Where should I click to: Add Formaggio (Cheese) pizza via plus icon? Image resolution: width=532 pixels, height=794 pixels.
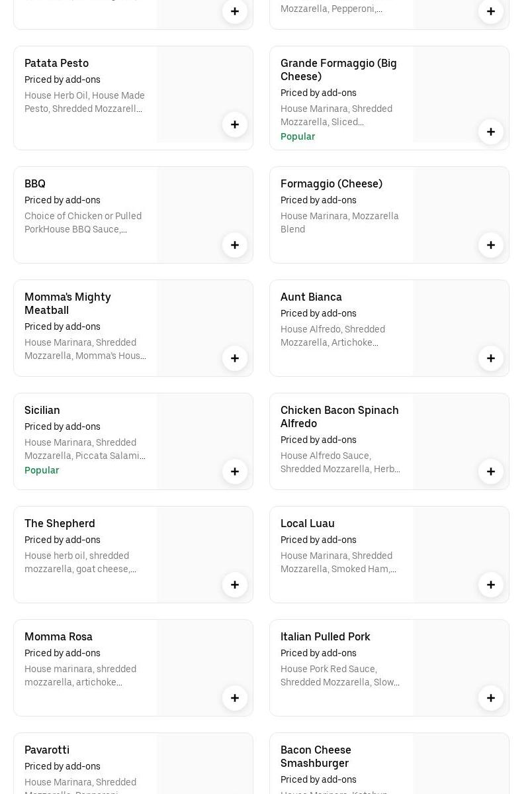pyautogui.click(x=491, y=245)
